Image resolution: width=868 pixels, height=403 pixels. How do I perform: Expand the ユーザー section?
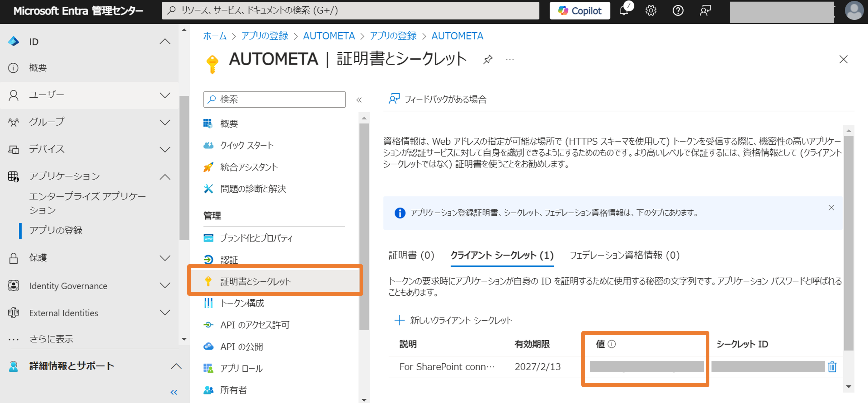point(165,95)
